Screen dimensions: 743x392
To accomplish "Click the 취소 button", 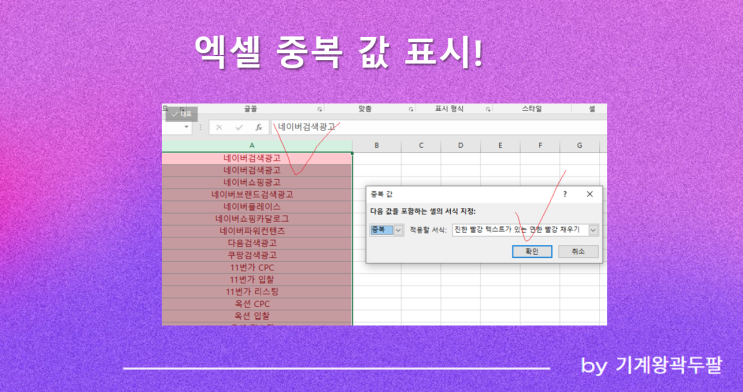I will point(578,252).
